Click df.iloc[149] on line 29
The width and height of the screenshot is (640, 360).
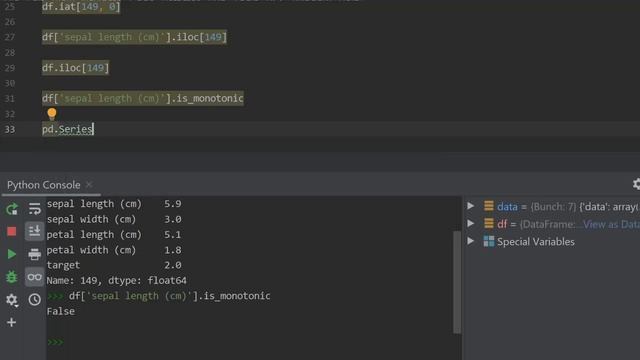(x=76, y=68)
